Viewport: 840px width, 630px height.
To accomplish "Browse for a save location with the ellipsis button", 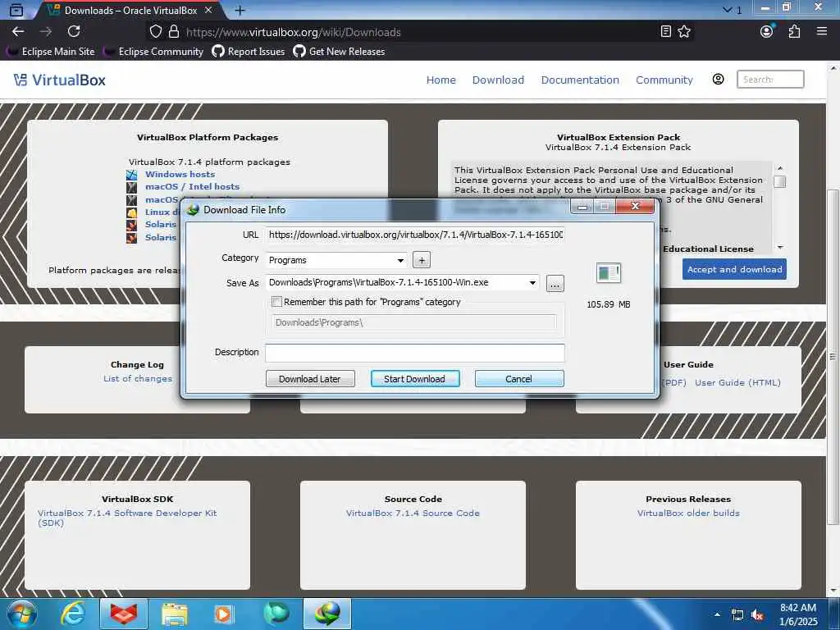I will coord(555,283).
